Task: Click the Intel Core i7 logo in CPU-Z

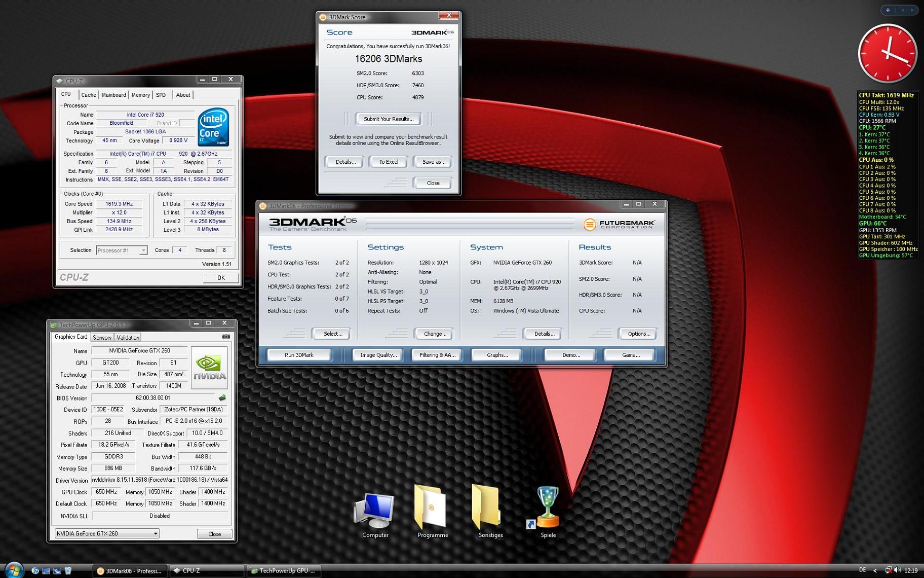Action: click(213, 127)
